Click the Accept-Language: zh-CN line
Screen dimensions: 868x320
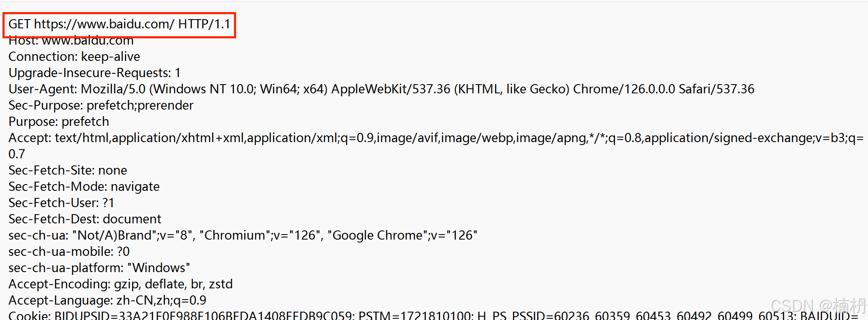(107, 300)
